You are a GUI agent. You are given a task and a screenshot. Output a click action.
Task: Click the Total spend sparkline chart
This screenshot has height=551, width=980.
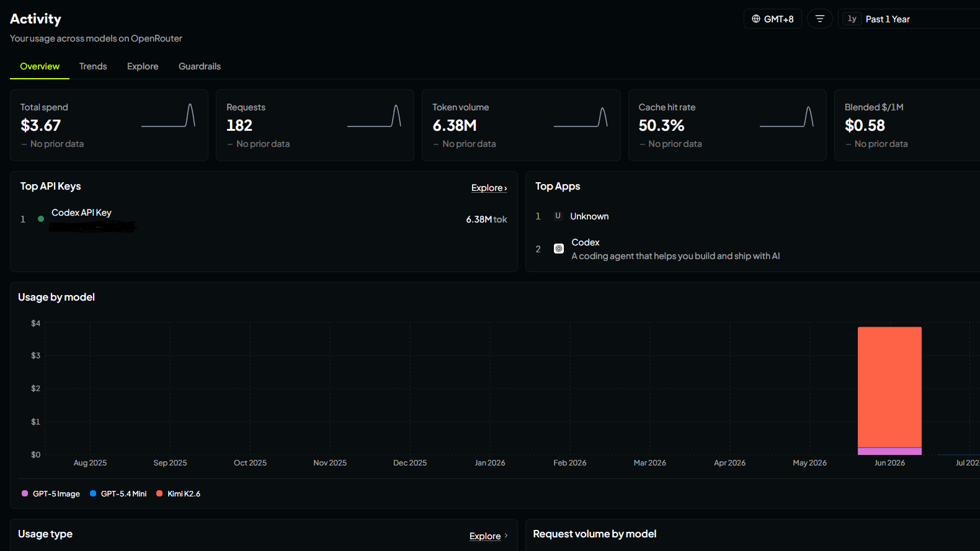tap(168, 116)
